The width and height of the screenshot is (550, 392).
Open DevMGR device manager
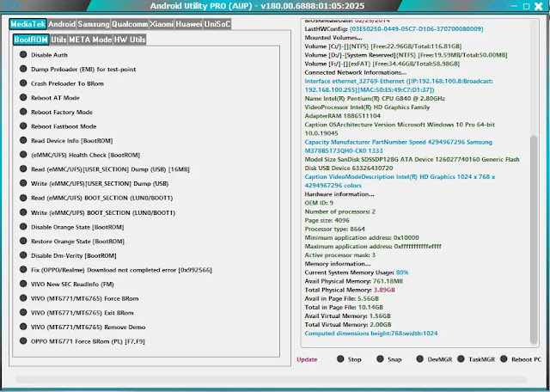pos(434,359)
